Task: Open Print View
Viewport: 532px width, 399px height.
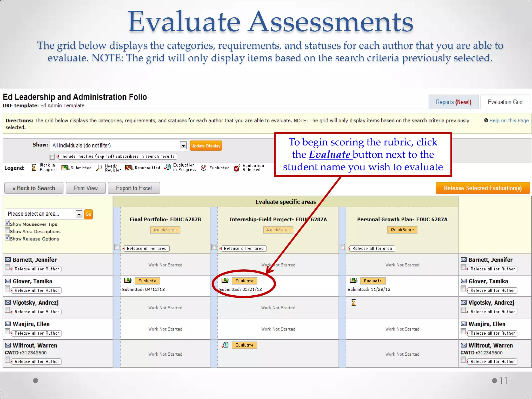Action: pos(86,188)
